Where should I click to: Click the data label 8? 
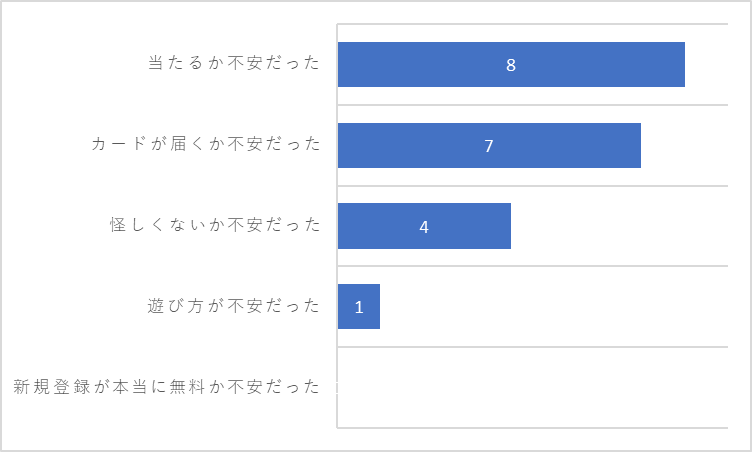[511, 65]
